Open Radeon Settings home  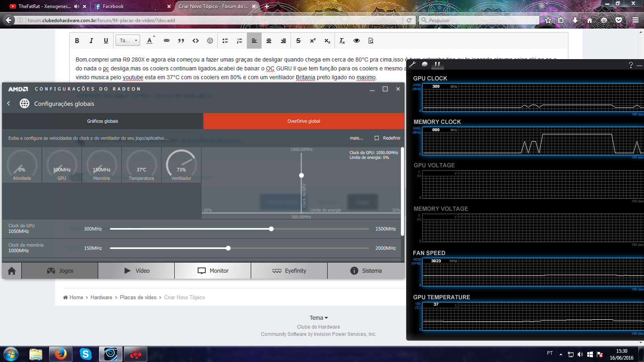pos(12,271)
